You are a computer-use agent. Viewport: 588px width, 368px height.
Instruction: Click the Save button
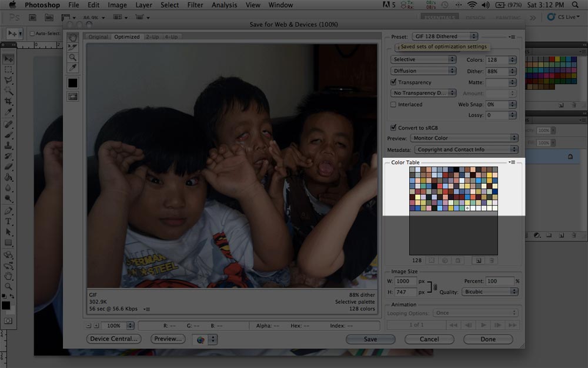coord(370,339)
